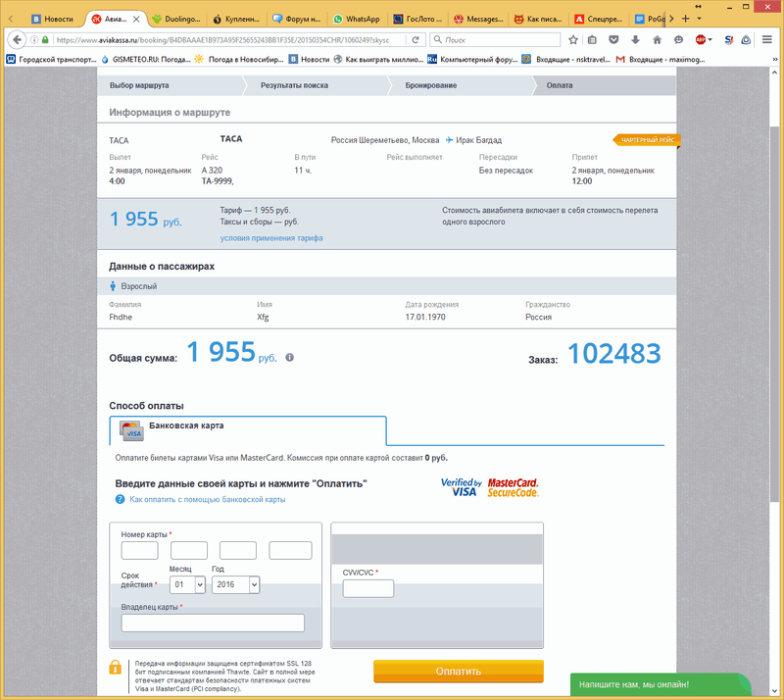Select the Банковская карта payment tab

[185, 426]
